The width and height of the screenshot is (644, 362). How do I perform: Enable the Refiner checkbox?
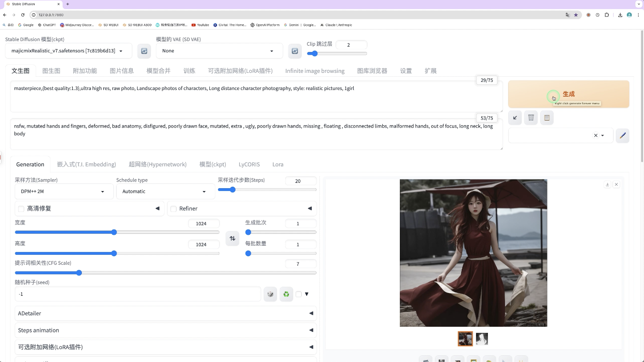point(173,209)
